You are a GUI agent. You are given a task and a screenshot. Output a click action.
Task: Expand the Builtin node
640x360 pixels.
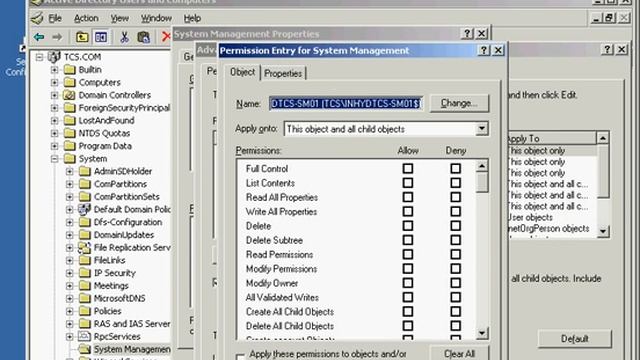pos(54,70)
